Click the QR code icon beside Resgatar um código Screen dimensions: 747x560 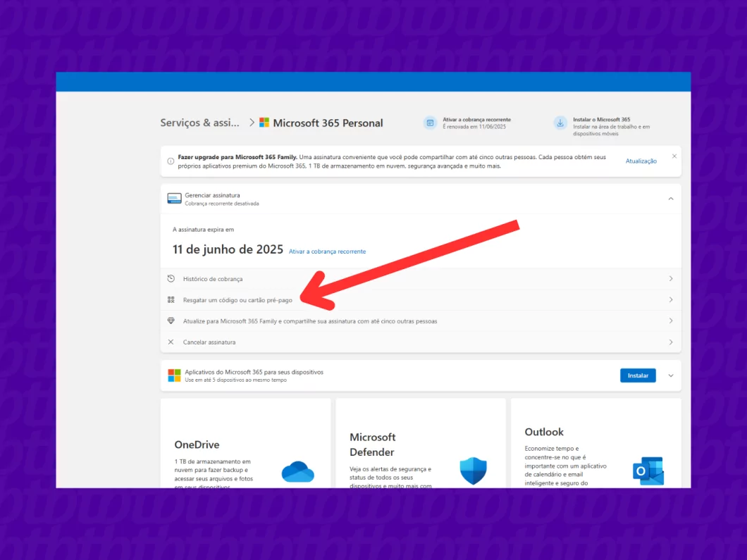pyautogui.click(x=171, y=300)
